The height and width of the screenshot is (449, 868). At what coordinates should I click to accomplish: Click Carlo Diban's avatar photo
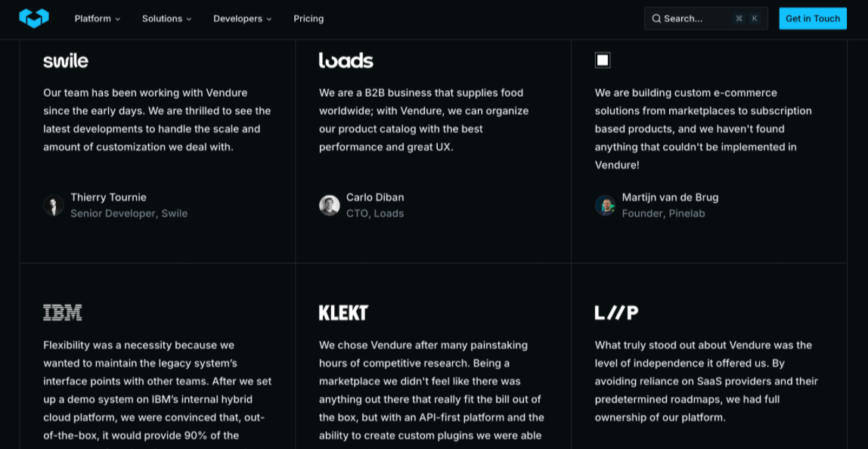point(330,205)
